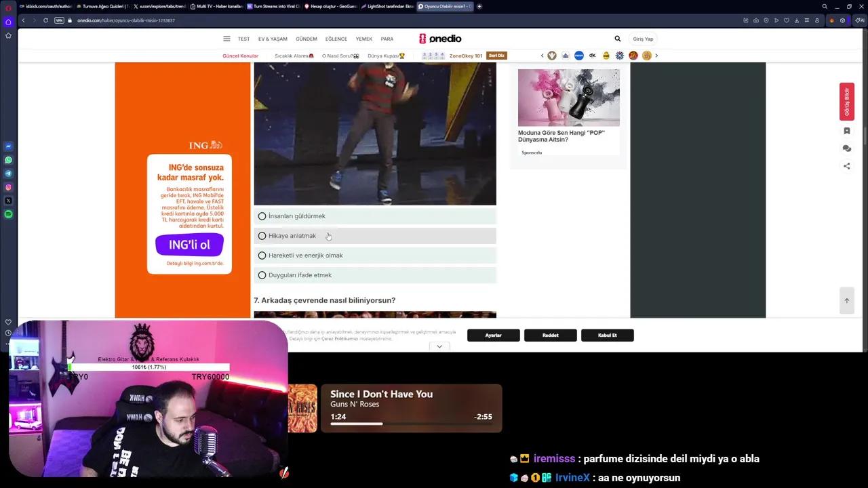868x488 pixels.
Task: Seek the Guns N' Roses song progress bar
Action: [x=411, y=424]
